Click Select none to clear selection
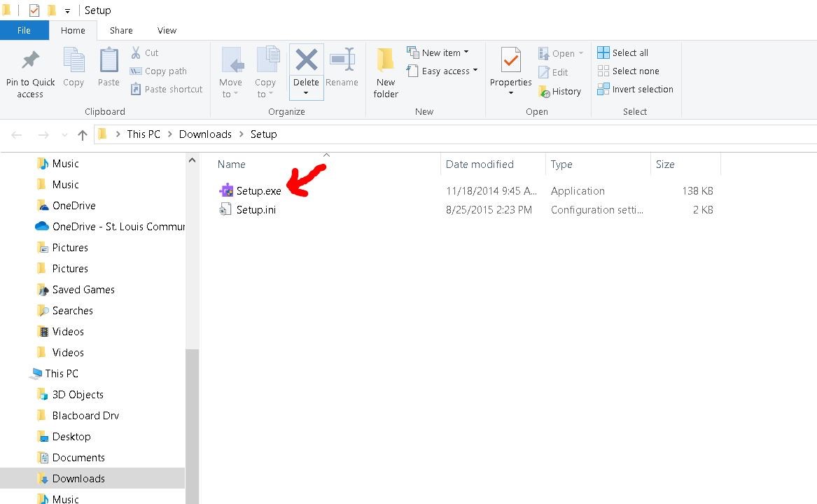This screenshot has height=504, width=817. coord(629,71)
